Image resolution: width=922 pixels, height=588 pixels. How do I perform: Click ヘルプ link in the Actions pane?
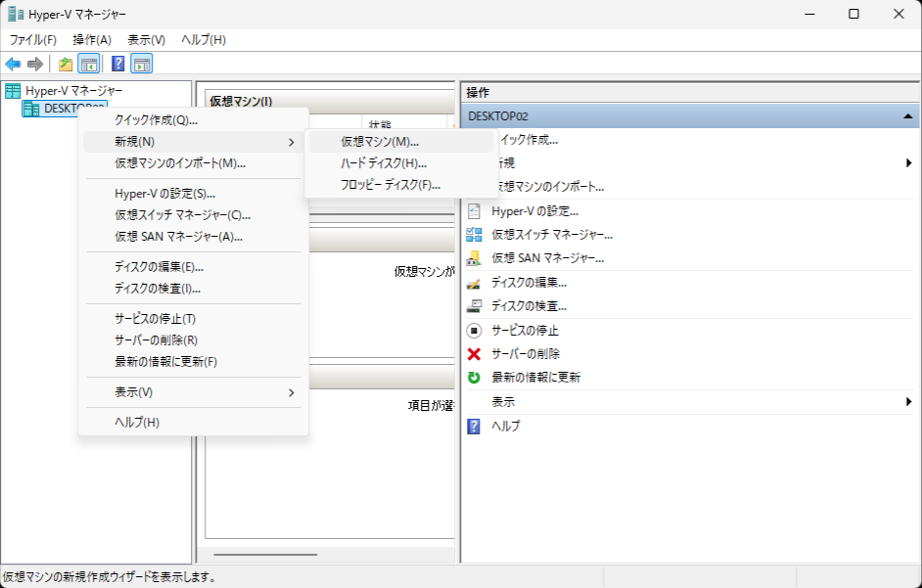point(506,426)
